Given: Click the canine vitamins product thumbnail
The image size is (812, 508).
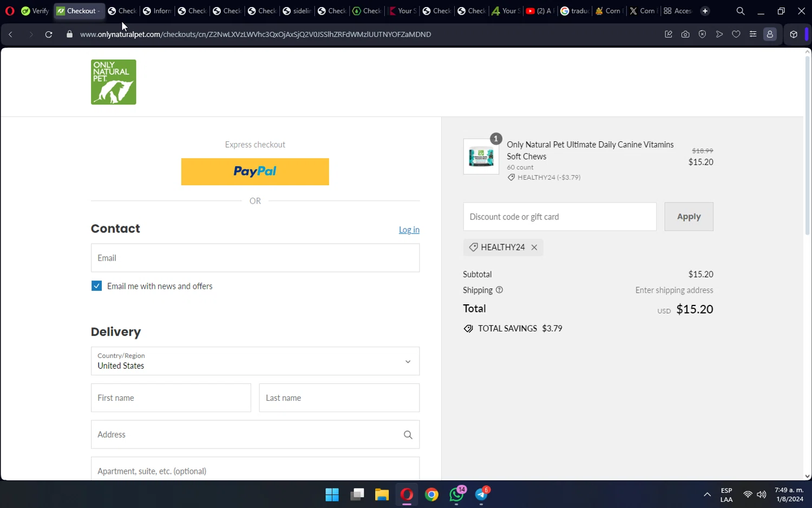Looking at the screenshot, I should pos(481,157).
